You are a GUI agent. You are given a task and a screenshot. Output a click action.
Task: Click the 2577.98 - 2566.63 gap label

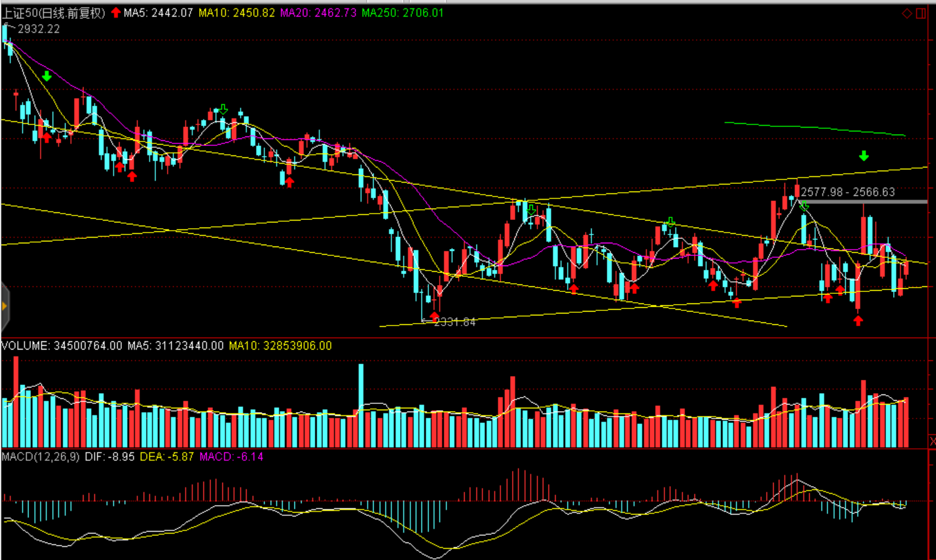(x=848, y=192)
